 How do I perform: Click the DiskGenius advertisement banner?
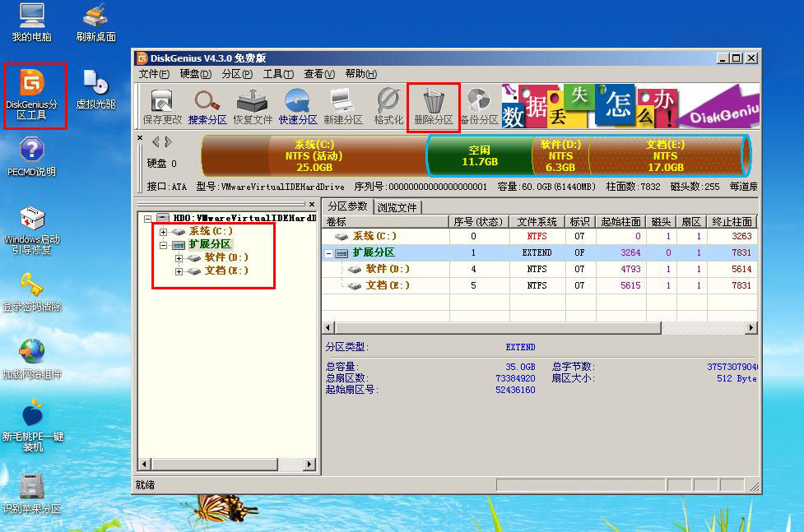coord(630,106)
